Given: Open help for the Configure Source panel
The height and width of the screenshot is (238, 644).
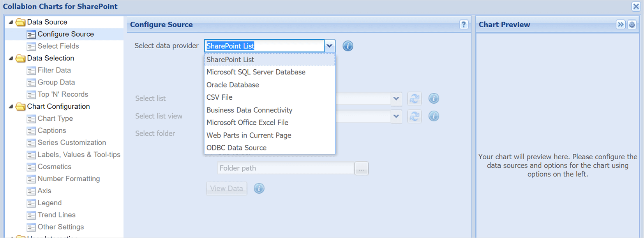Looking at the screenshot, I should pyautogui.click(x=463, y=25).
